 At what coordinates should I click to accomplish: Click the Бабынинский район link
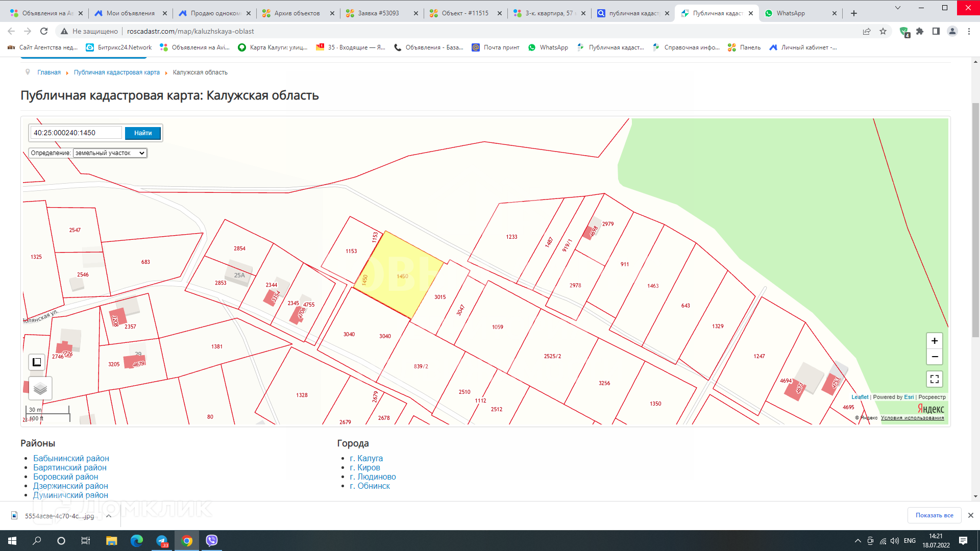pos(71,458)
